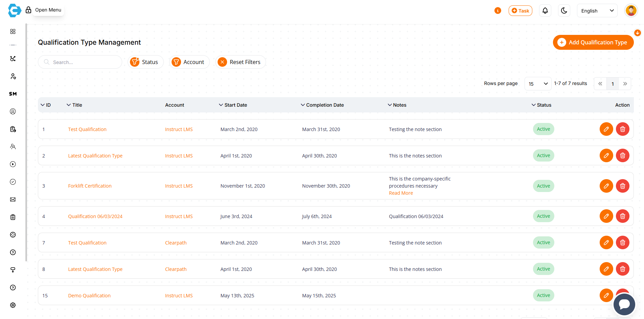Open the clipboard list sidebar icon
This screenshot has height=319, width=644.
point(13,217)
